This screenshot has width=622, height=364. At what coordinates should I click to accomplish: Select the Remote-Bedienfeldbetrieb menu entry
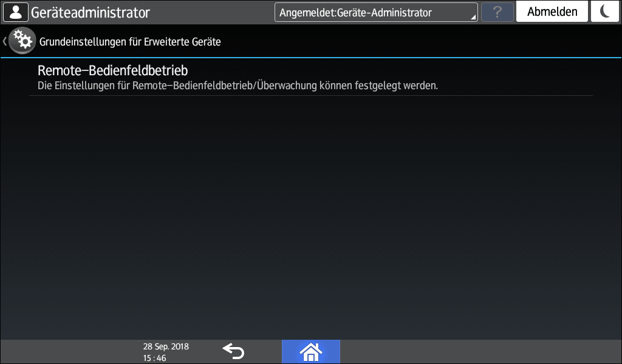click(113, 70)
